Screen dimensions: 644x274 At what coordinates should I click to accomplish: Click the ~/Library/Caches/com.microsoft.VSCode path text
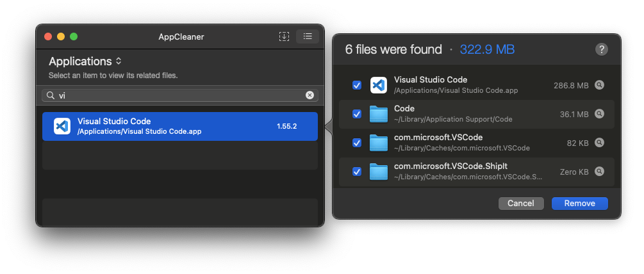(x=461, y=148)
